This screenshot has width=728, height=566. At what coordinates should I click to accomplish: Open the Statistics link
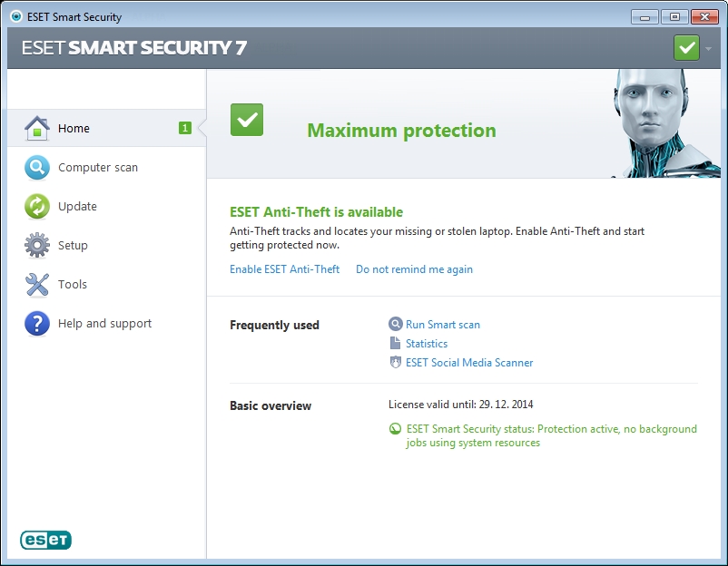426,344
